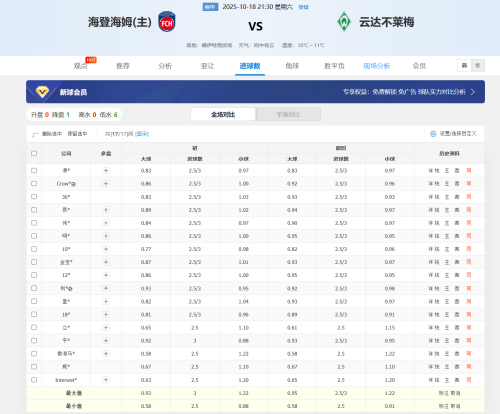Expand multi-line odds for the first company row

coord(106,171)
